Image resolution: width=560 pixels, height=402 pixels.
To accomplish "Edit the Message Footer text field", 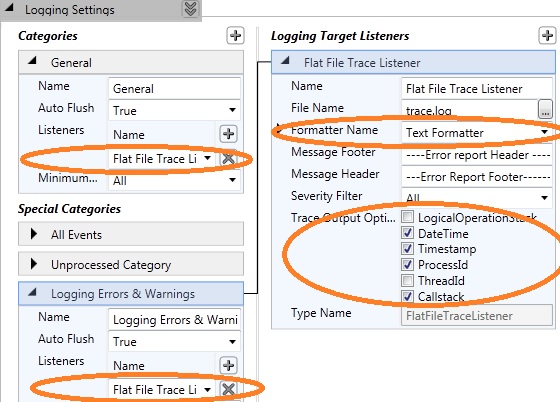I will click(x=477, y=155).
